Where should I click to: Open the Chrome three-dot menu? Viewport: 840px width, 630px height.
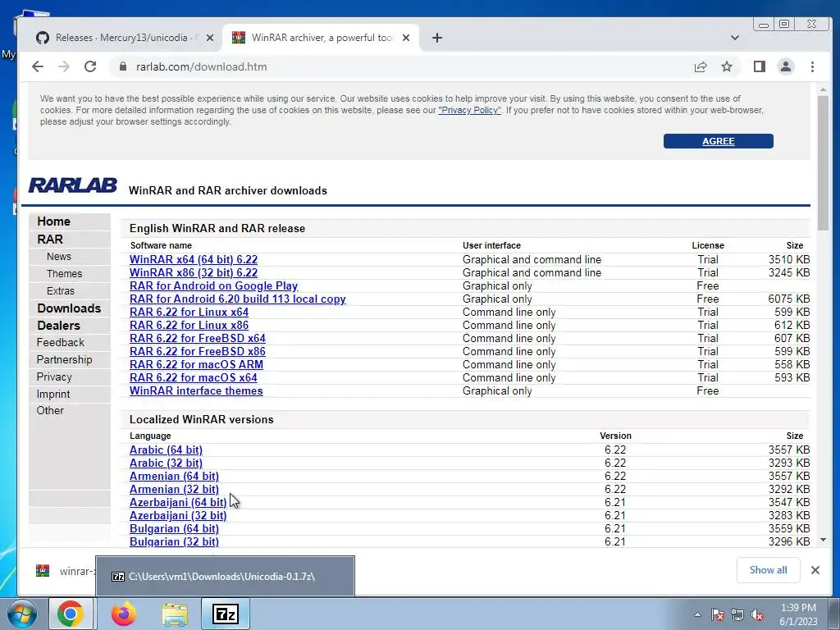click(x=813, y=67)
